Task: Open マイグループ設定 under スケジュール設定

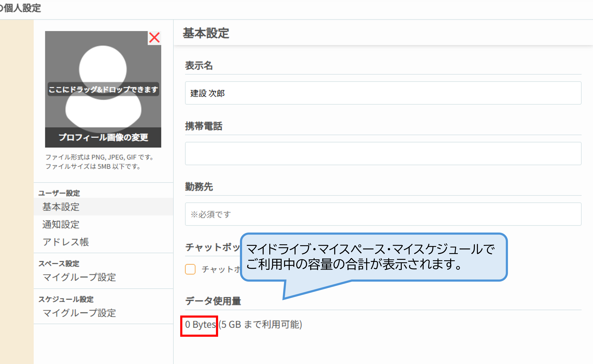Action: tap(79, 313)
